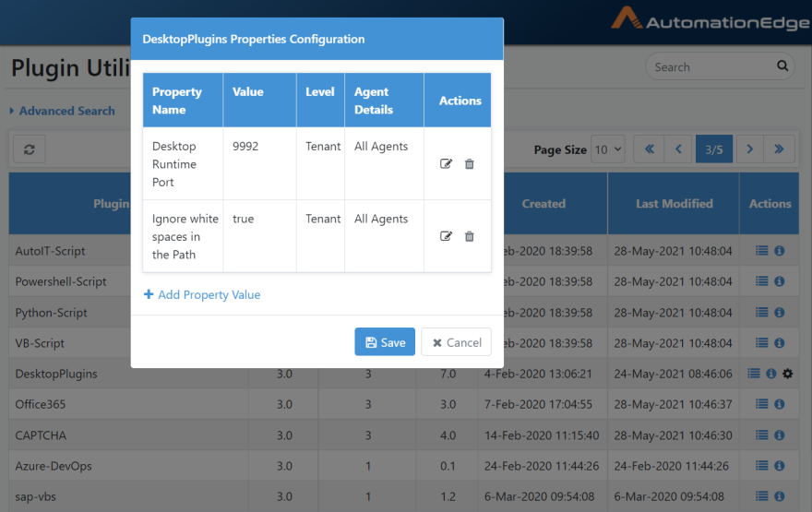This screenshot has width=812, height=512.
Task: Click the Ignore white spaces property name
Action: tap(185, 236)
